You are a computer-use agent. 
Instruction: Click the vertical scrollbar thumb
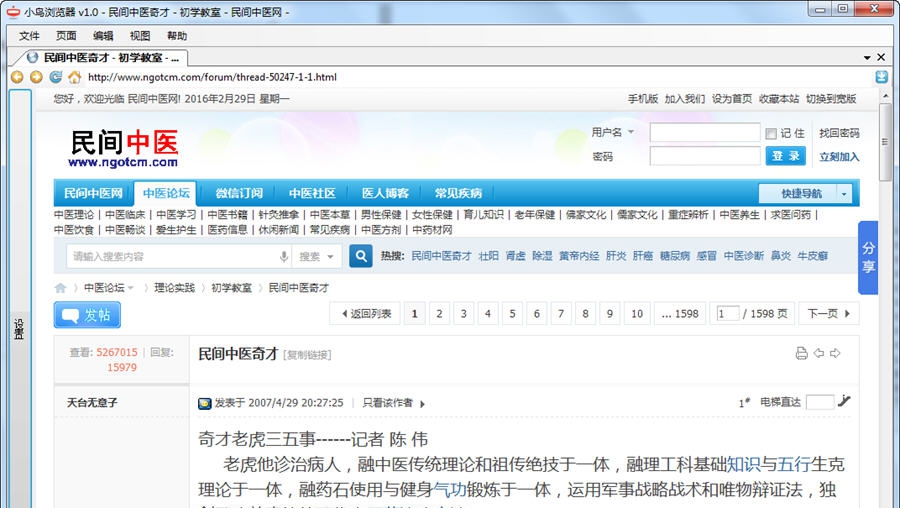pos(885,142)
